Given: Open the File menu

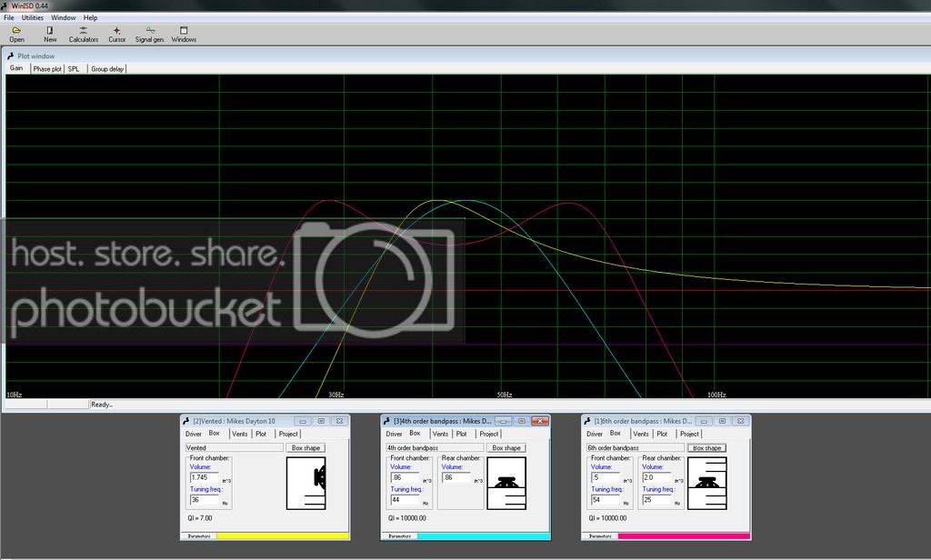Looking at the screenshot, I should pos(9,18).
